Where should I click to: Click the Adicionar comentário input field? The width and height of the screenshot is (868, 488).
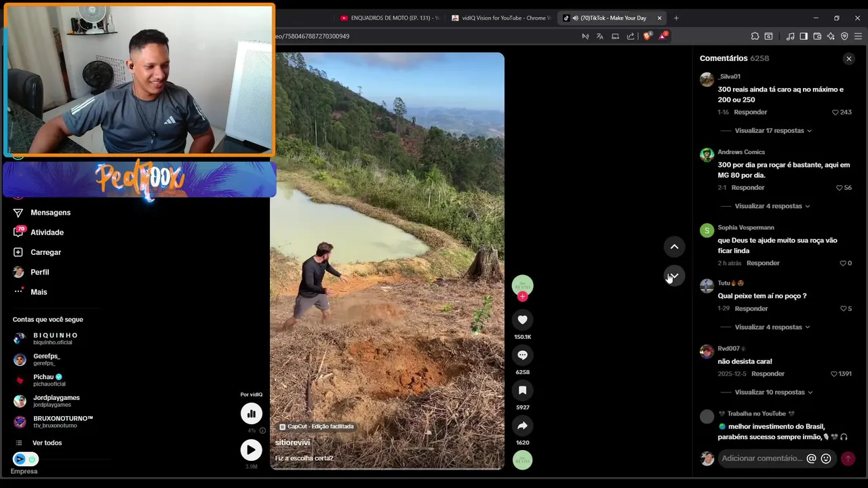(x=762, y=459)
